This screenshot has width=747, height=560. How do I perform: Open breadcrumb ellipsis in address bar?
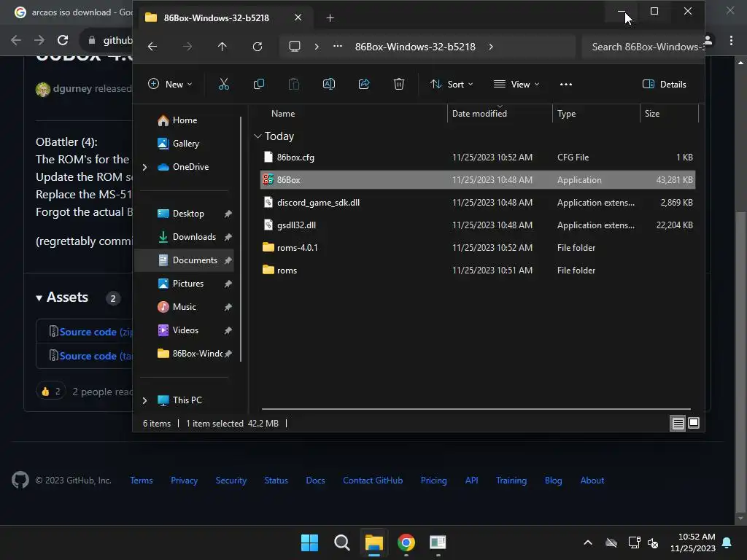[x=337, y=46]
